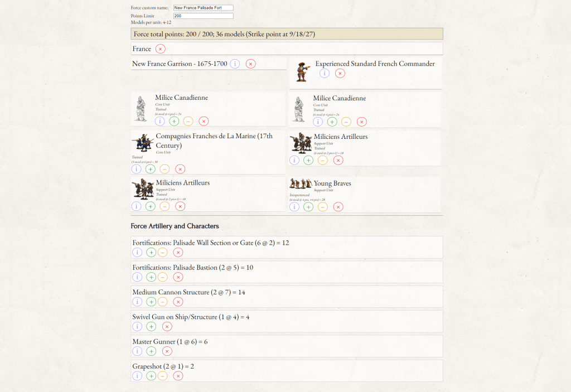Remove the New France Garrison force
Image resolution: width=571 pixels, height=392 pixels.
[250, 64]
